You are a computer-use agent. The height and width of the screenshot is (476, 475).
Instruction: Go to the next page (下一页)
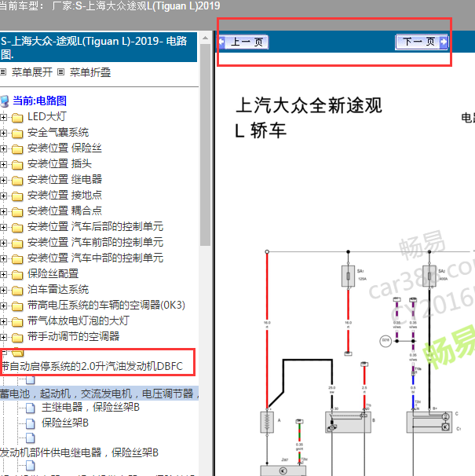click(x=422, y=42)
